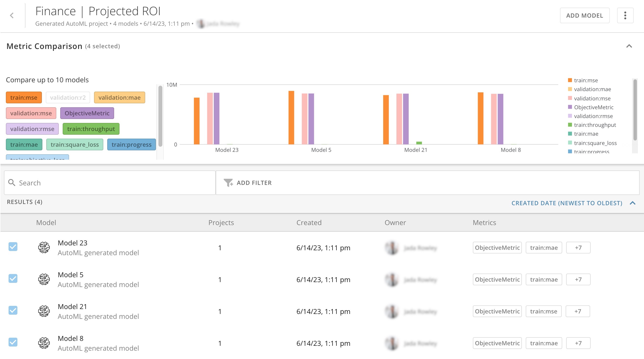Uncheck the Model 21 checkbox

point(13,310)
